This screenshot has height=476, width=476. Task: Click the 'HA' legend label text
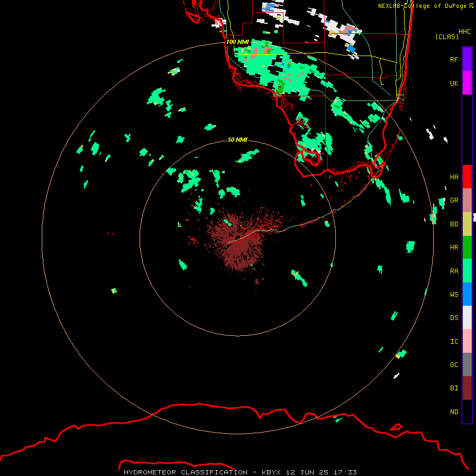pos(454,177)
